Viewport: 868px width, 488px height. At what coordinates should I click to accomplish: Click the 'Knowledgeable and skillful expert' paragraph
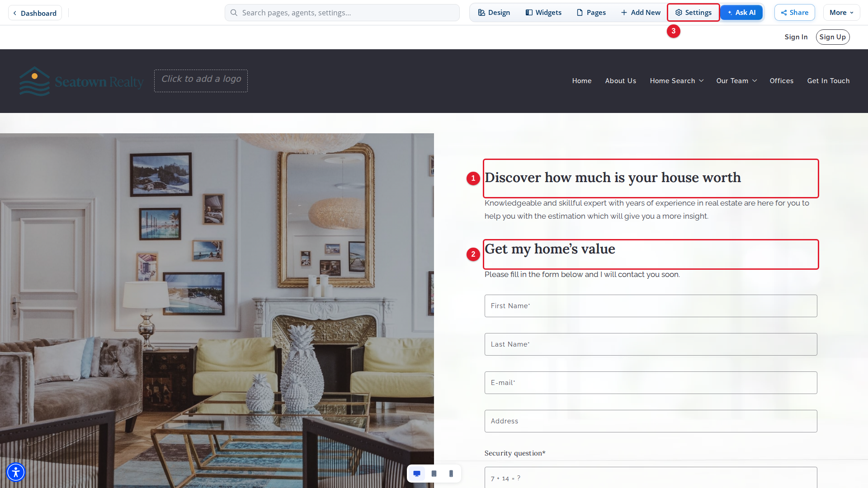[x=647, y=210]
